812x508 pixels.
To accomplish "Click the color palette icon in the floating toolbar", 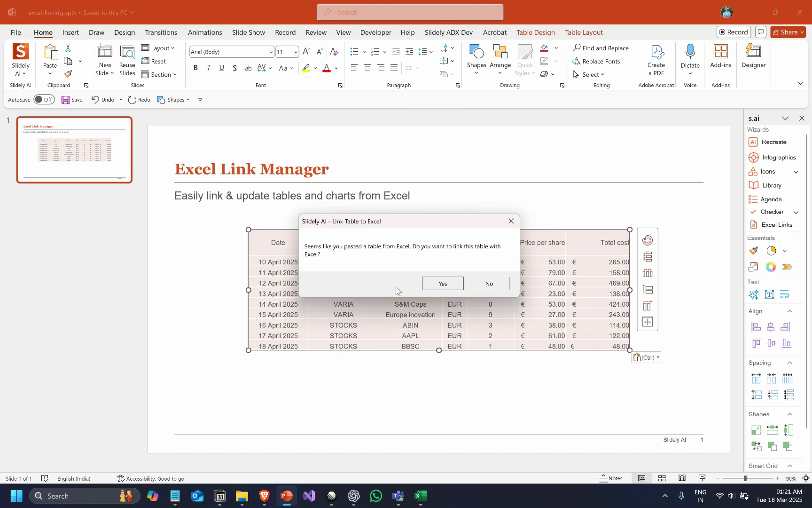I will (x=648, y=240).
